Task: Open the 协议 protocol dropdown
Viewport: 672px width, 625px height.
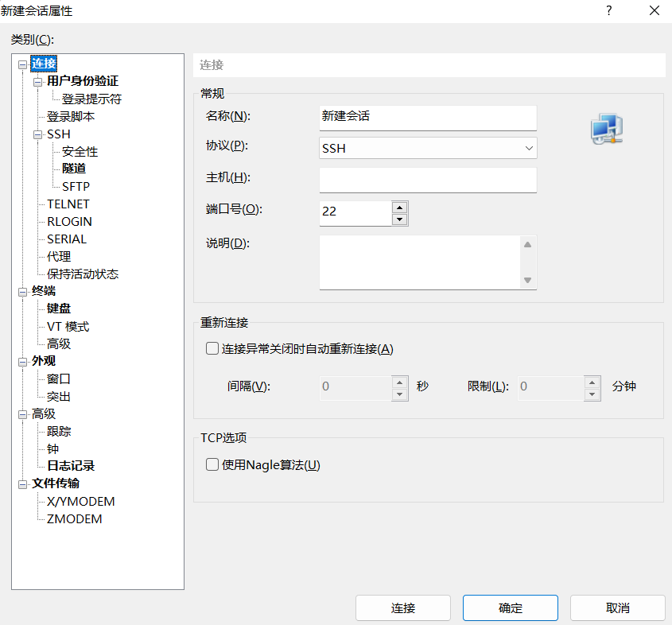Action: tap(428, 148)
